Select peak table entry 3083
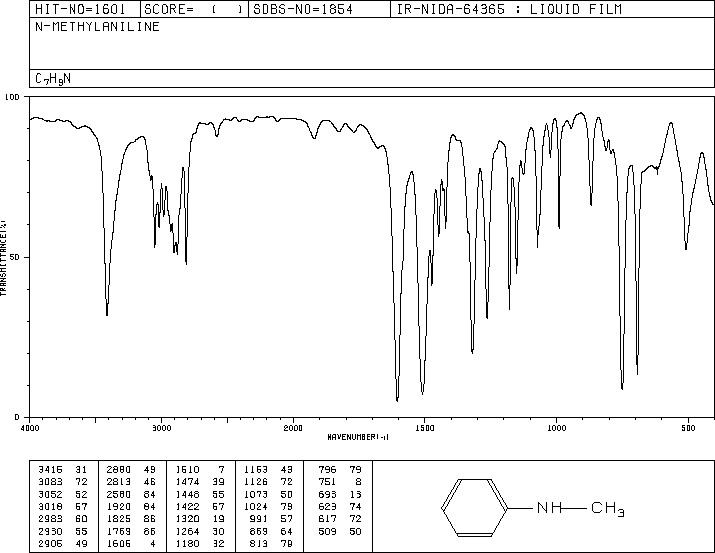Image resolution: width=715 pixels, height=553 pixels. coord(51,482)
